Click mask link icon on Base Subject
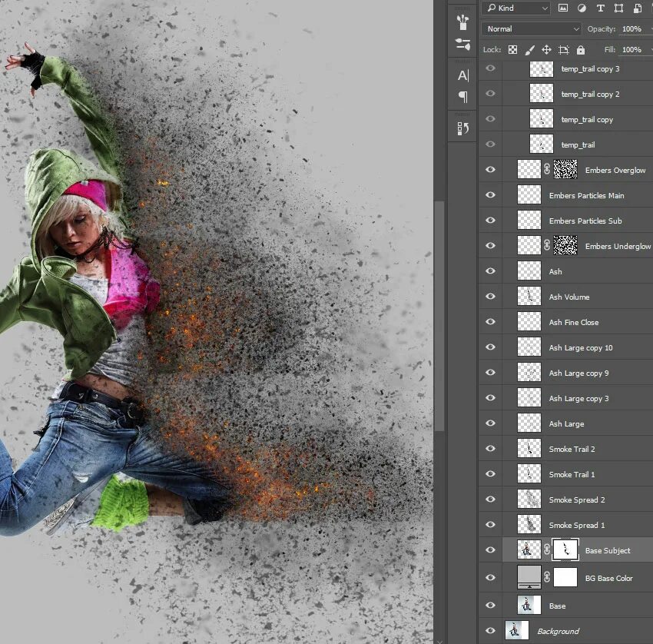This screenshot has width=653, height=644. 547,549
